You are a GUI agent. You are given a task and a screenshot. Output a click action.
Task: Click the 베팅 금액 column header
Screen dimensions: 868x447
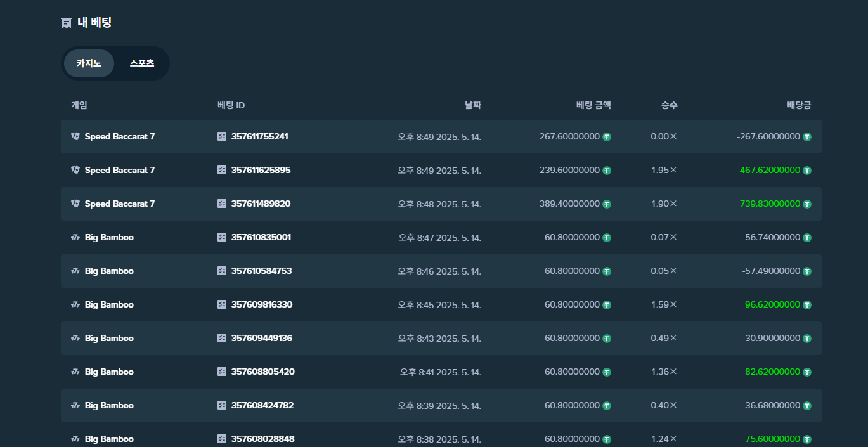593,105
